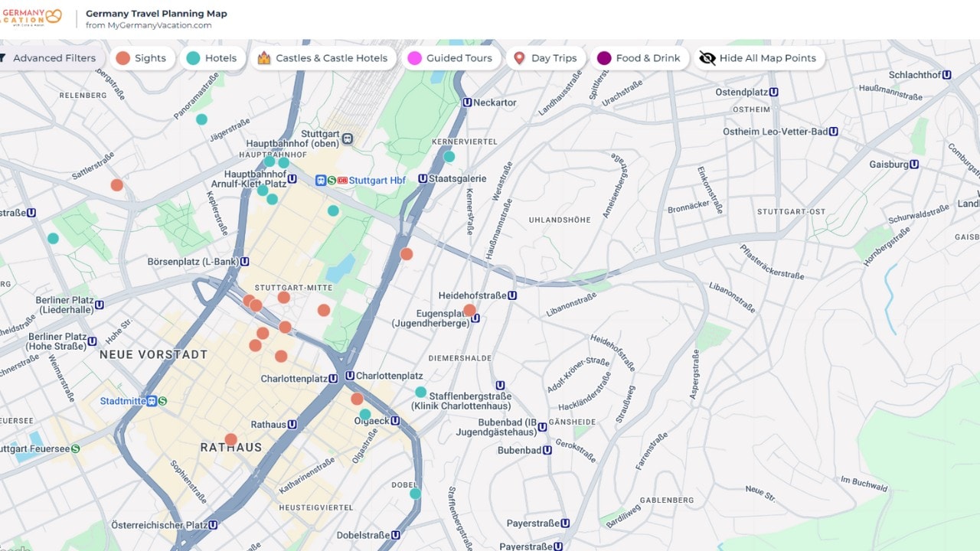The height and width of the screenshot is (551, 980).
Task: Click the hotel marker near Kernerviertel
Action: tap(449, 156)
